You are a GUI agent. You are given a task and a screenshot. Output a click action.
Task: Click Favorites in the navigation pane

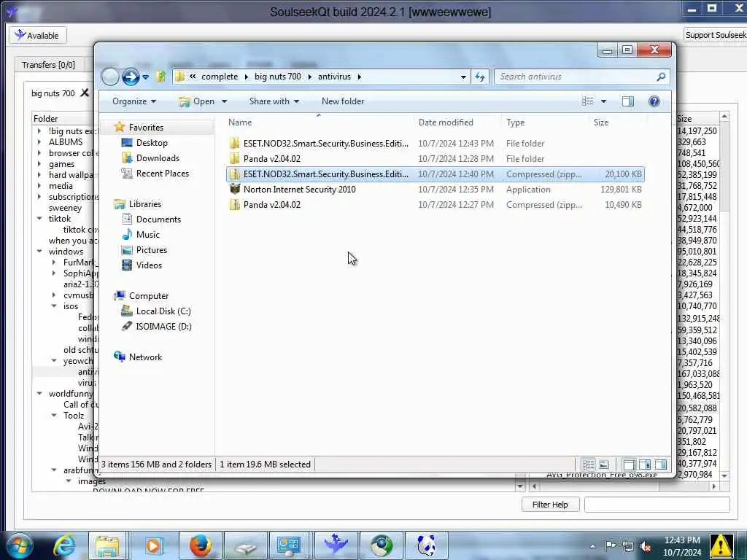(x=146, y=128)
